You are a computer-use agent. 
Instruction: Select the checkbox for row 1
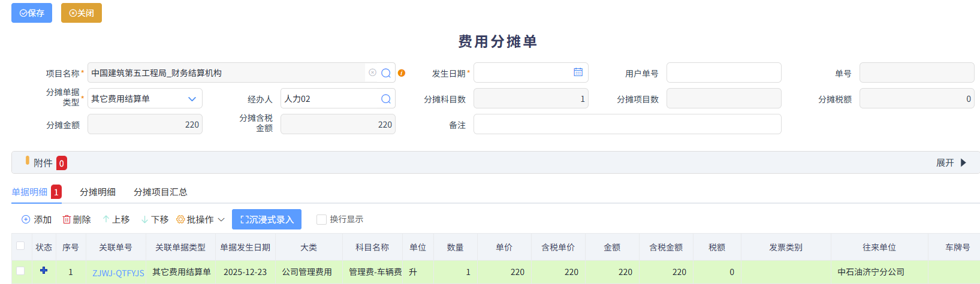pos(20,271)
